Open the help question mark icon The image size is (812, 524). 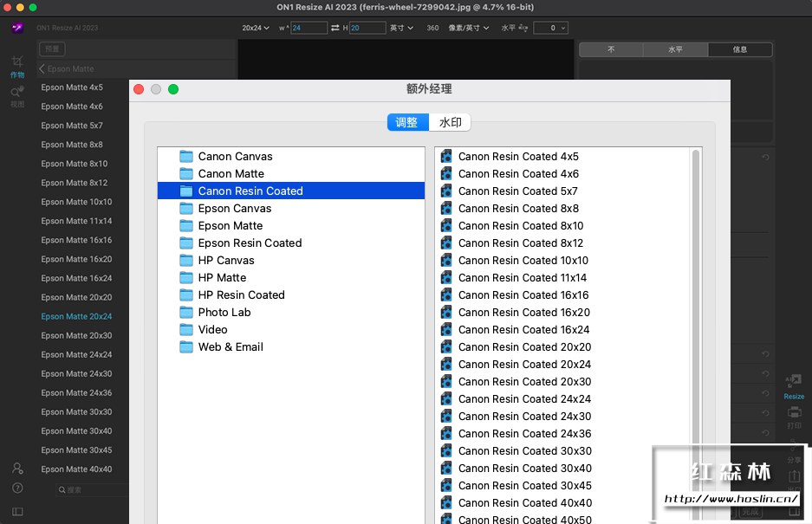(17, 488)
